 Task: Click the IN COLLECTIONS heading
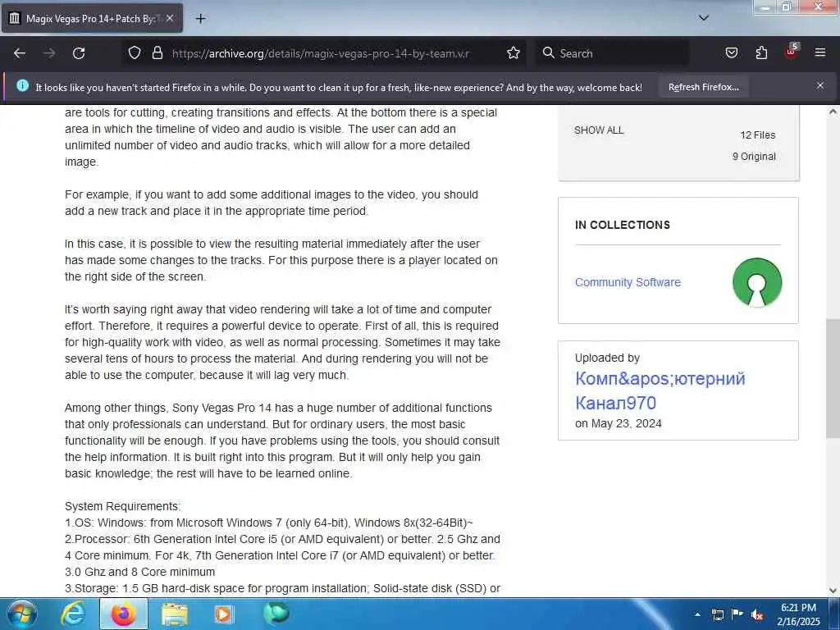click(x=623, y=225)
